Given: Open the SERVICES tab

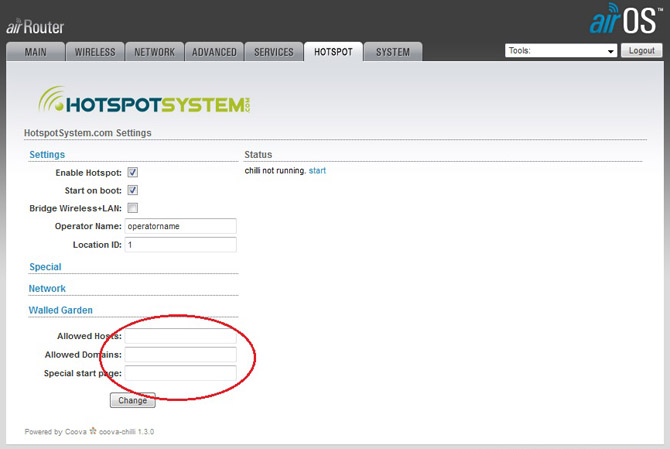Looking at the screenshot, I should pyautogui.click(x=274, y=52).
